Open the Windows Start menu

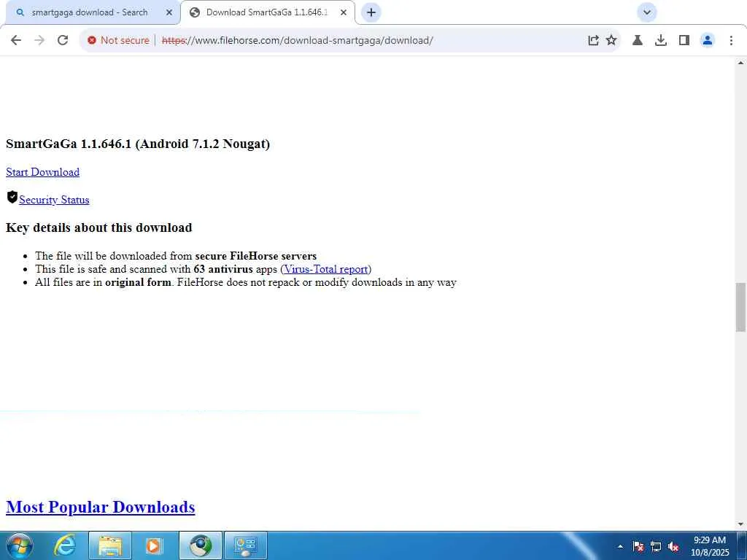pos(20,545)
